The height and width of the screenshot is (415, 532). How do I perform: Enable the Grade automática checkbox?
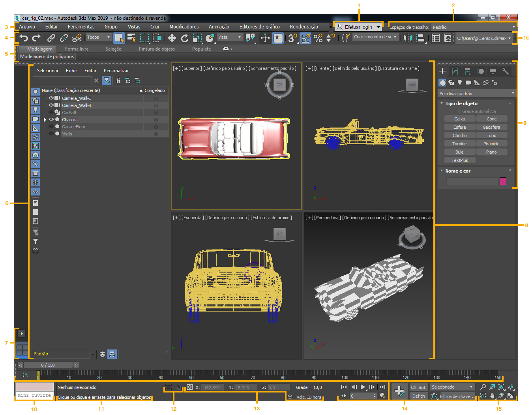click(459, 111)
